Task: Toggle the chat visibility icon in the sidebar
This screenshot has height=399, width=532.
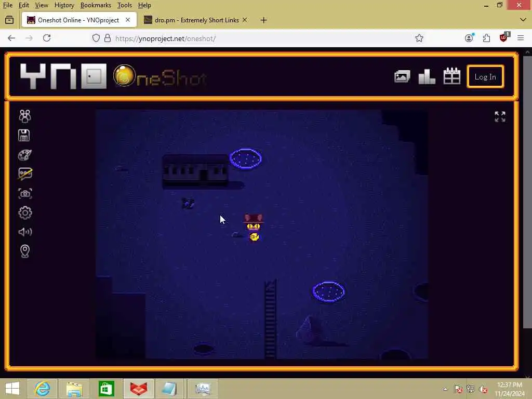Action: pos(25,174)
